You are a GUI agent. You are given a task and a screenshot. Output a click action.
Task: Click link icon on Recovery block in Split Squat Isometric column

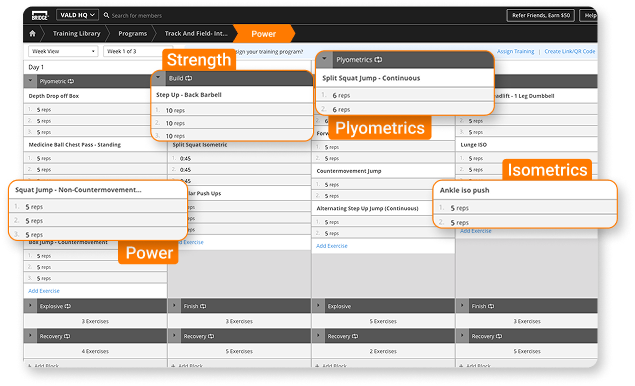click(x=211, y=336)
